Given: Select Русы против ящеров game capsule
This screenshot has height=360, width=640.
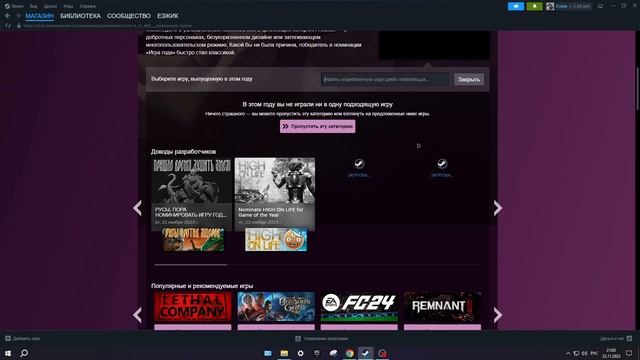Looking at the screenshot, I should [193, 240].
